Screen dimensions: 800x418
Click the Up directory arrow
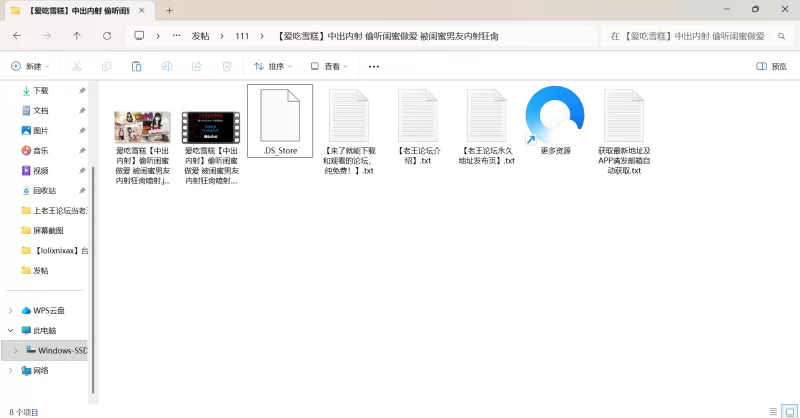pyautogui.click(x=77, y=35)
